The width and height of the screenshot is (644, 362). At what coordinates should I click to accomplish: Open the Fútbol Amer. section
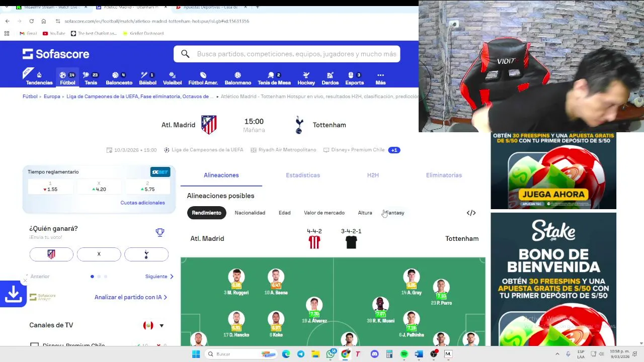203,78
